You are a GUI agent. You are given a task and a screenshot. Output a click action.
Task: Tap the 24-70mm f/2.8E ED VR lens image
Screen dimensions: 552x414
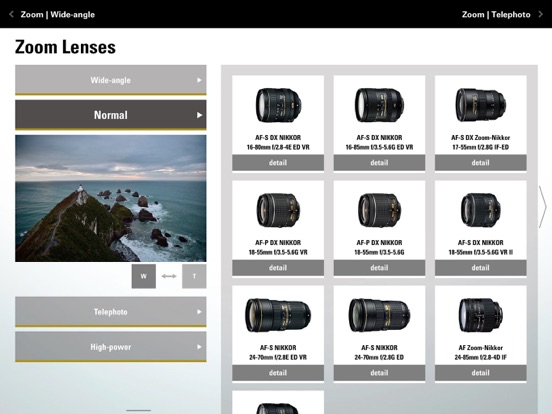coord(278,315)
